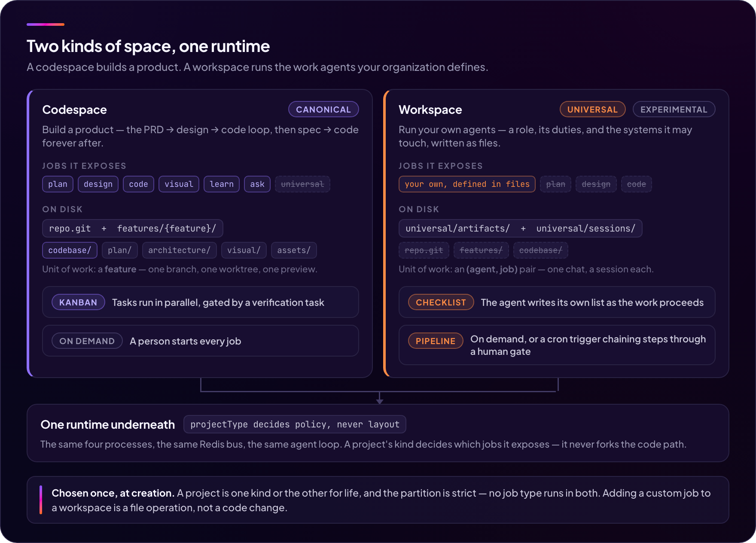Click the struck-through 'codebase/' chip in Workspace
Screen dimensions: 756x543
point(540,250)
